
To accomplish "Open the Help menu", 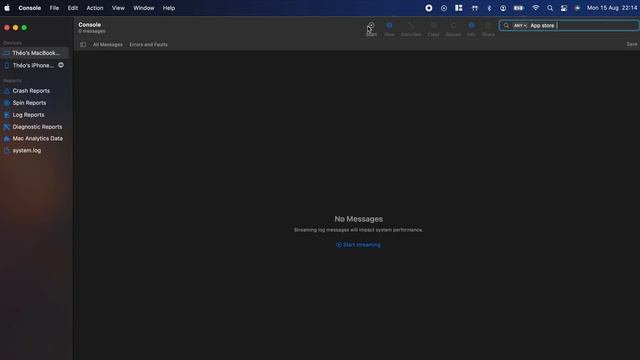I will [169, 8].
